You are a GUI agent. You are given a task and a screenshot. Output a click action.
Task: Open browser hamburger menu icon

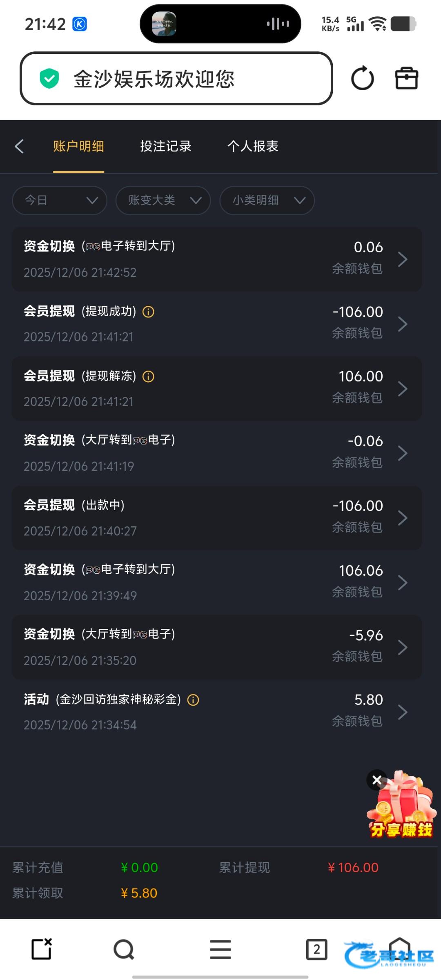(x=220, y=949)
